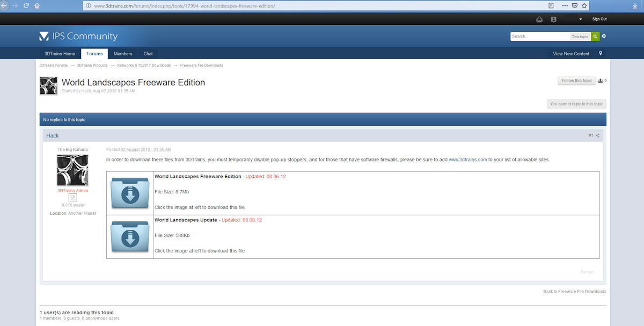Download World Landscapes Freeware Edition folder icon
The width and height of the screenshot is (644, 326).
(130, 193)
